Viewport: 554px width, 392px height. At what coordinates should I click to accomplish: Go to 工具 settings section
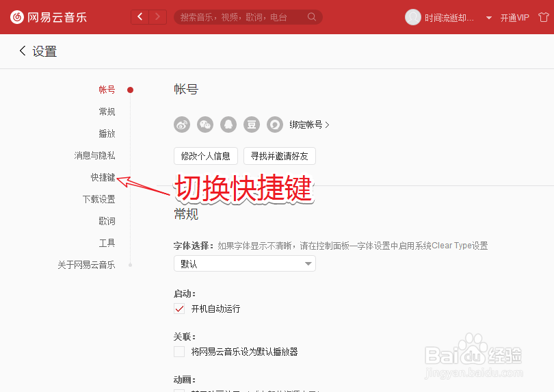pos(107,243)
